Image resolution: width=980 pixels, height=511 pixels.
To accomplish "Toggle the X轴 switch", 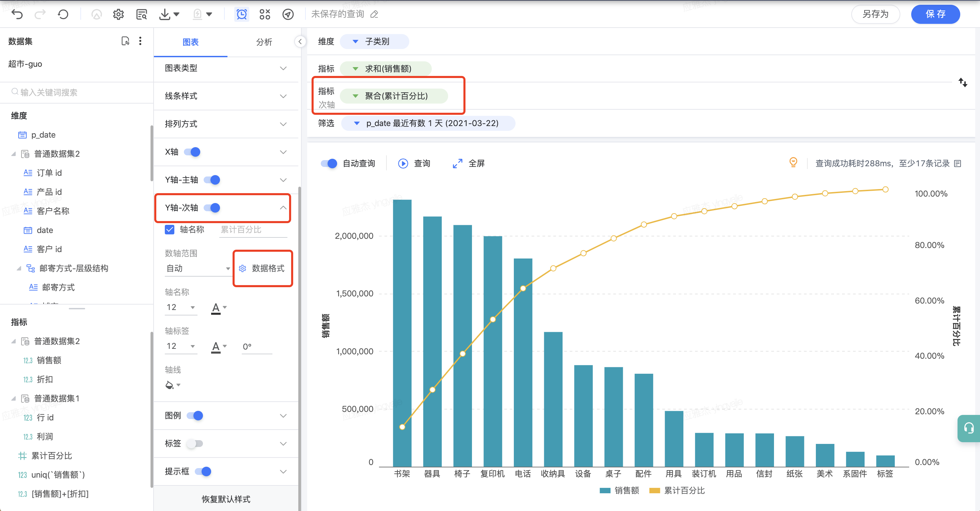I will (192, 152).
